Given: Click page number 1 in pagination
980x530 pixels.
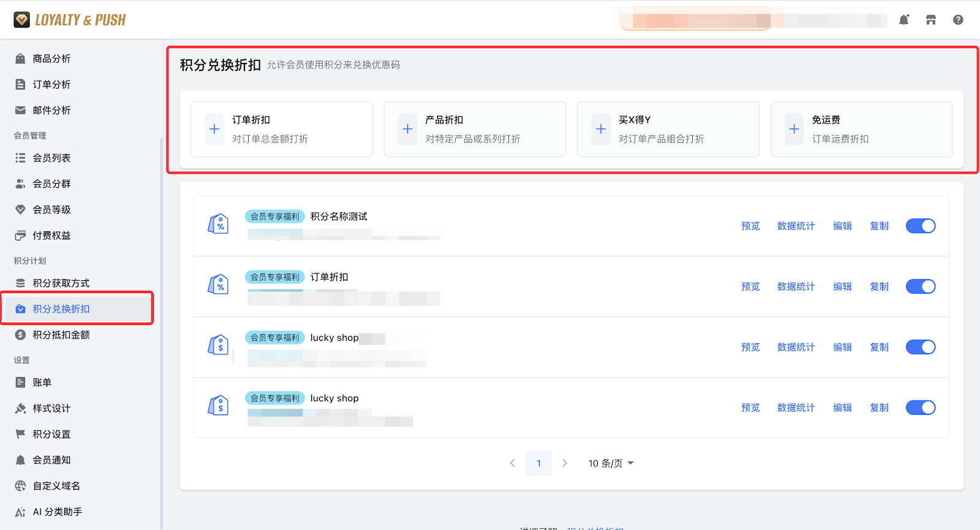Looking at the screenshot, I should click(x=538, y=463).
